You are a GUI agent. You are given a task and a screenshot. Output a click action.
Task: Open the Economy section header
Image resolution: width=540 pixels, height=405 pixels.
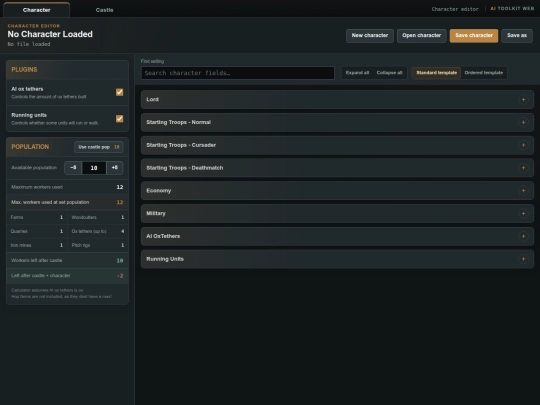[337, 190]
